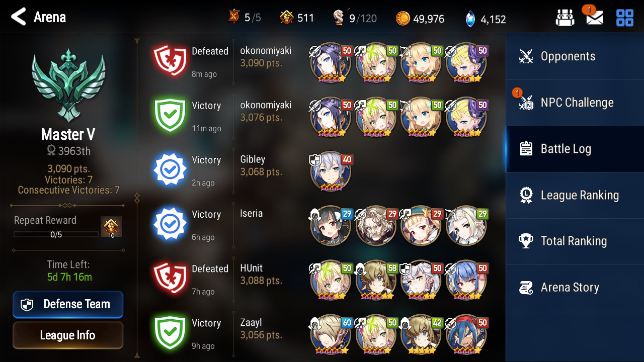This screenshot has height=362, width=644.
Task: Open the NPC Challenge tab
Action: 575,103
